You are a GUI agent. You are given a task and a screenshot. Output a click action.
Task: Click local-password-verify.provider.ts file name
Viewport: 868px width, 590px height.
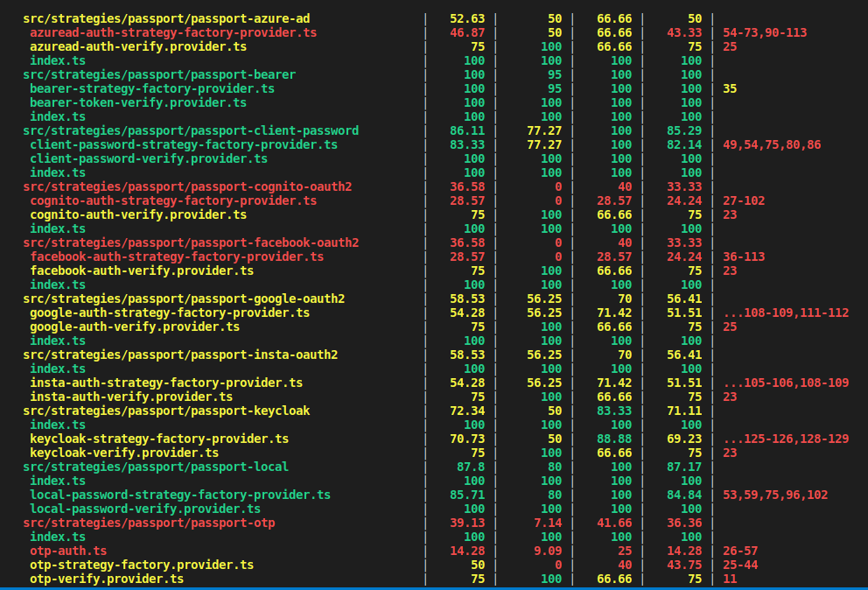145,509
